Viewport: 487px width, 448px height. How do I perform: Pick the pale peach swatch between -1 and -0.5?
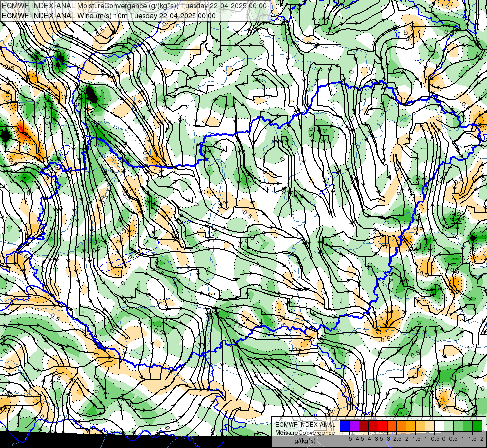point(429,426)
